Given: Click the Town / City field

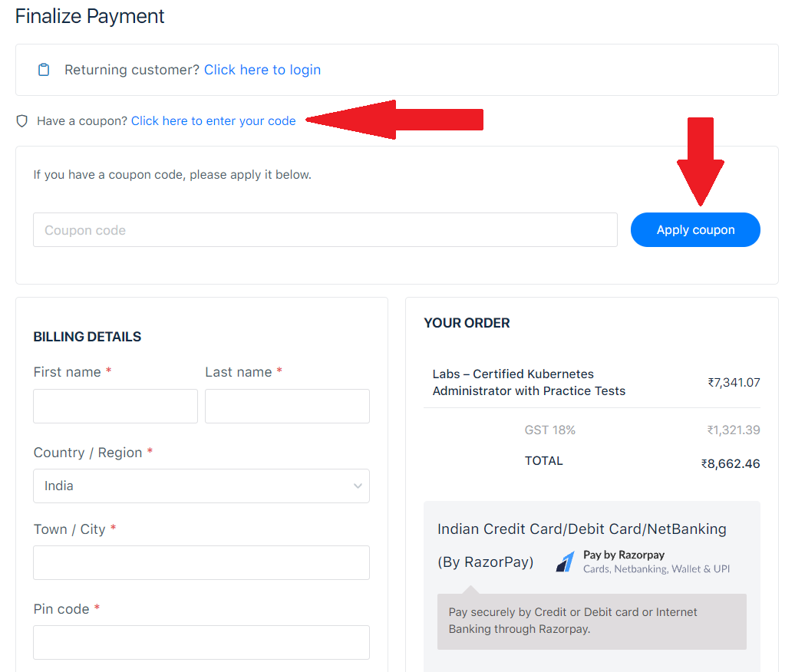Looking at the screenshot, I should (201, 562).
